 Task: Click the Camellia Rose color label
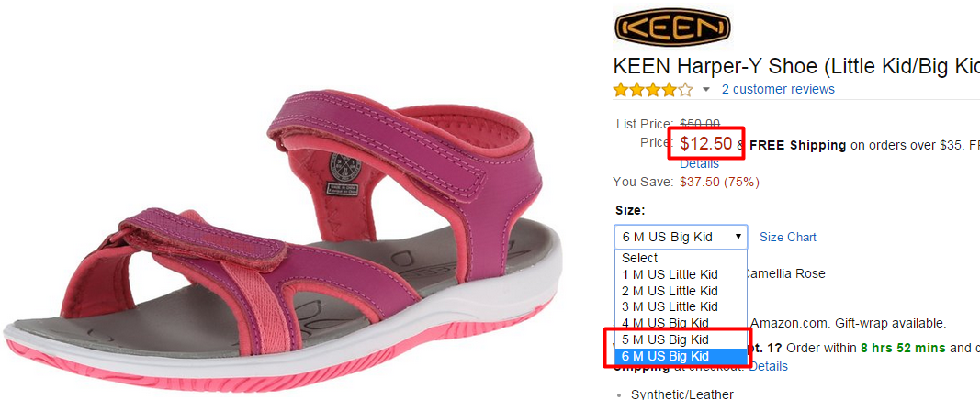pos(785,273)
